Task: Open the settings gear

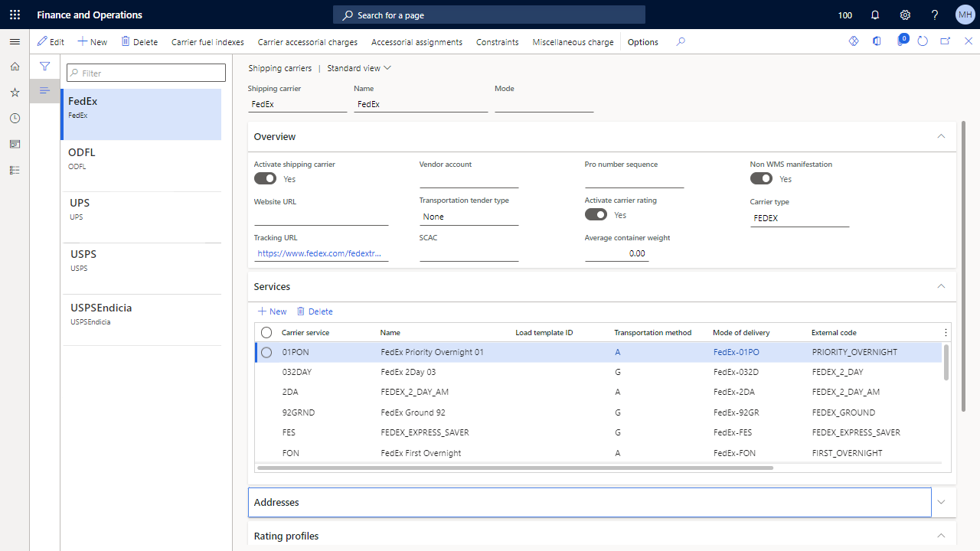Action: pyautogui.click(x=905, y=15)
